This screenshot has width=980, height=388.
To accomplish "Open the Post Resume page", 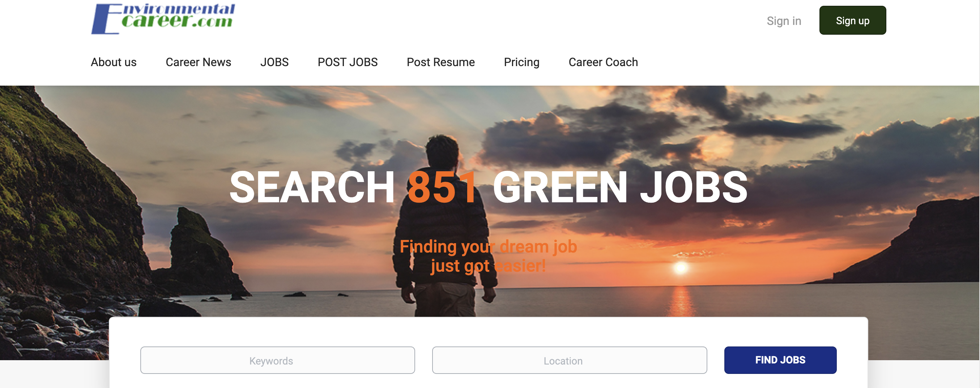I will click(x=440, y=62).
